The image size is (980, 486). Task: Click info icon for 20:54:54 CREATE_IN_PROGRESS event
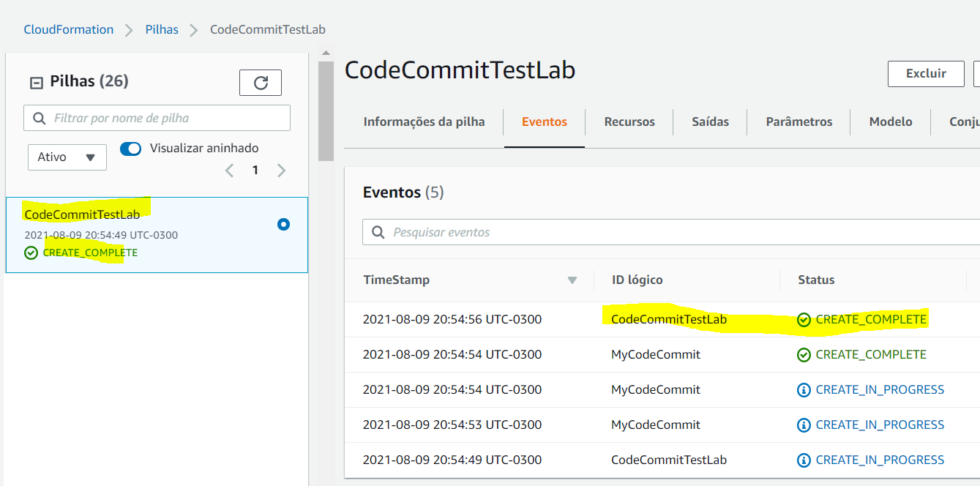[804, 390]
